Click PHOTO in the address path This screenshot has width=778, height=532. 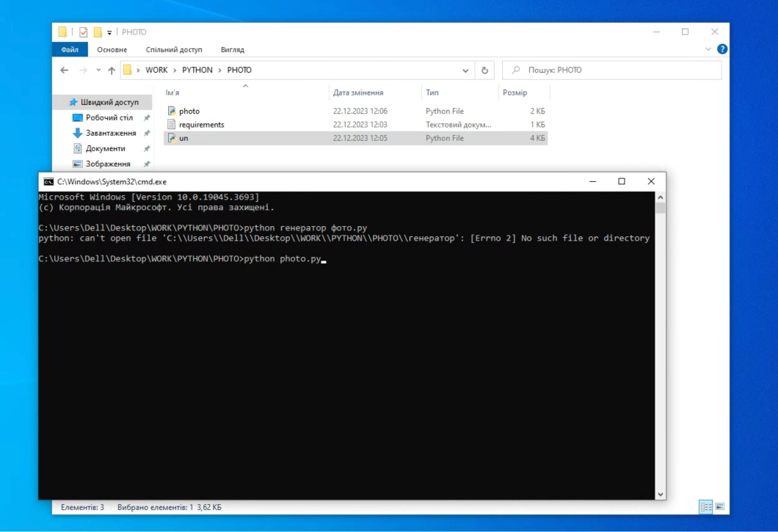[x=239, y=70]
